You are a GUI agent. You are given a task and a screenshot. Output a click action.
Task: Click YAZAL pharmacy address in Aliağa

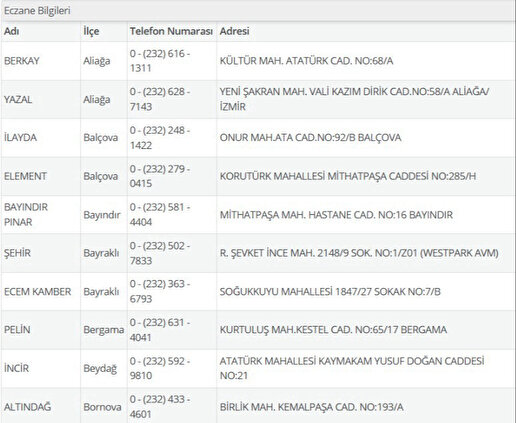pos(354,99)
